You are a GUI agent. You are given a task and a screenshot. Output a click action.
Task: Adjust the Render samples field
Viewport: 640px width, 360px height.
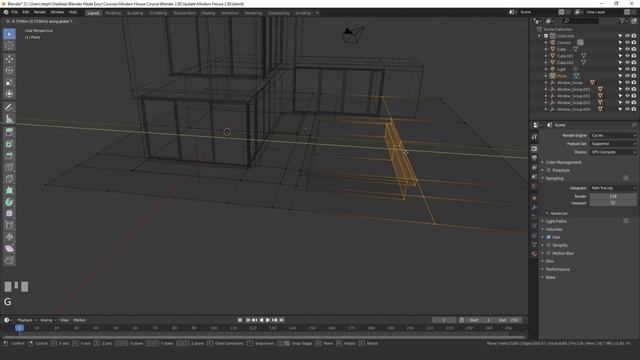(613, 196)
